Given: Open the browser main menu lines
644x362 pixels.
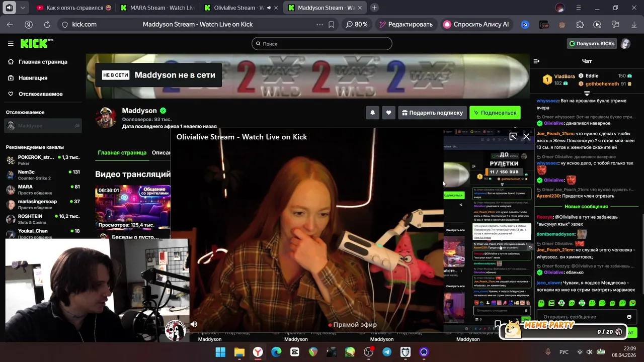Looking at the screenshot, I should 578,8.
